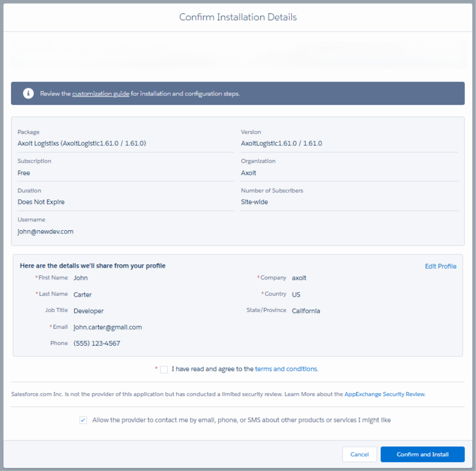Click the State/Province value California
This screenshot has height=471, width=476.
(306, 311)
